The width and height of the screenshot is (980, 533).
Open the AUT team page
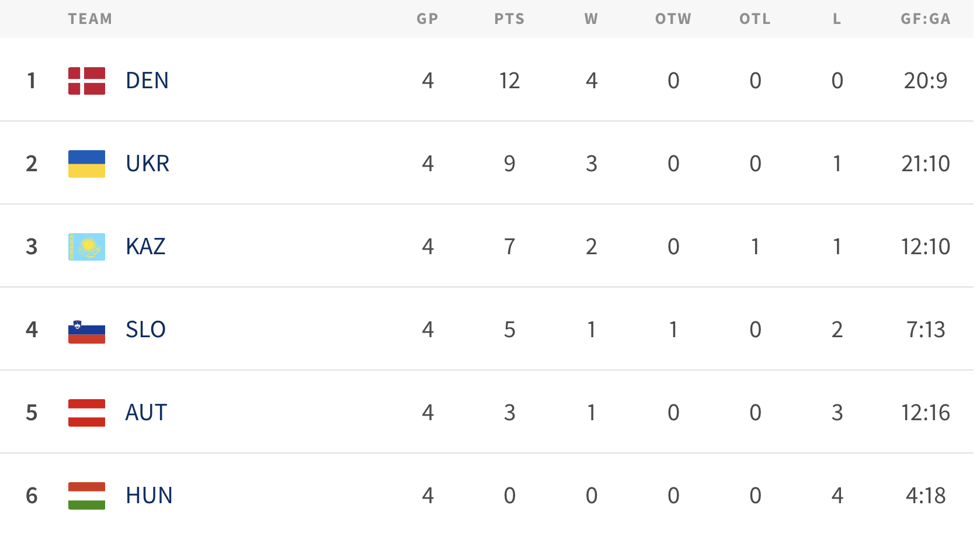[x=147, y=413]
